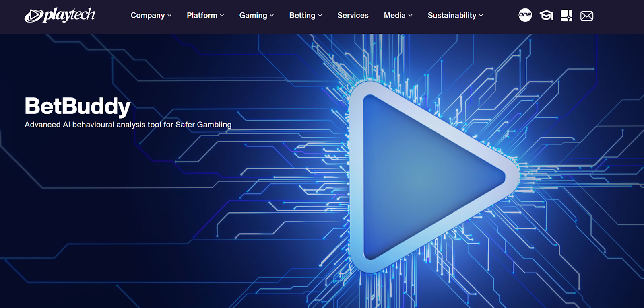
Task: Click the puzzle-piece icon in the header
Action: [x=566, y=15]
